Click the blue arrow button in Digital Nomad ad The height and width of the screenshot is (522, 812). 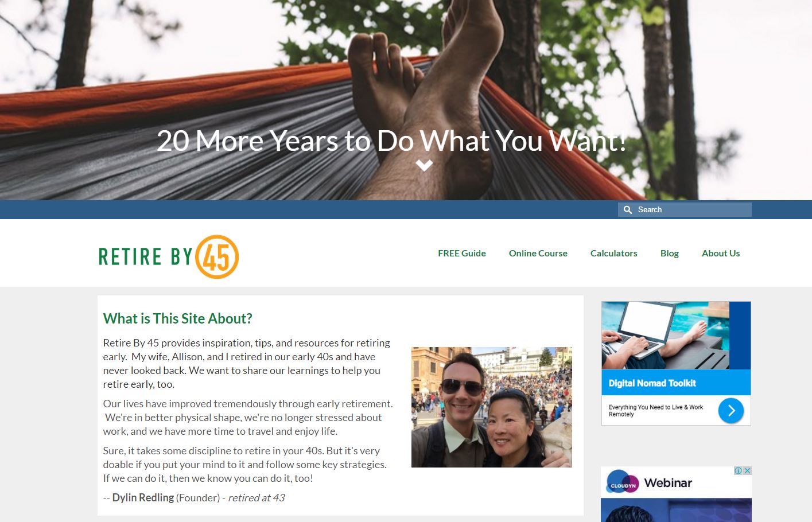click(731, 410)
